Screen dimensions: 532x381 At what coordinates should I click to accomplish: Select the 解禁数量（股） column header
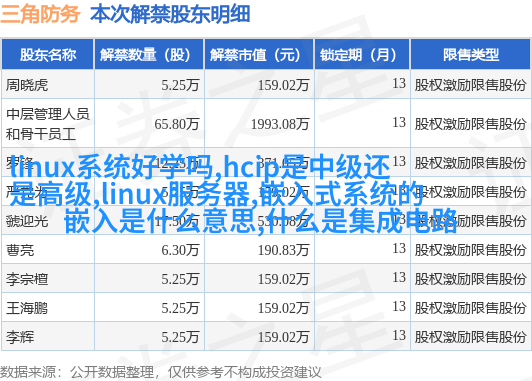click(x=149, y=55)
